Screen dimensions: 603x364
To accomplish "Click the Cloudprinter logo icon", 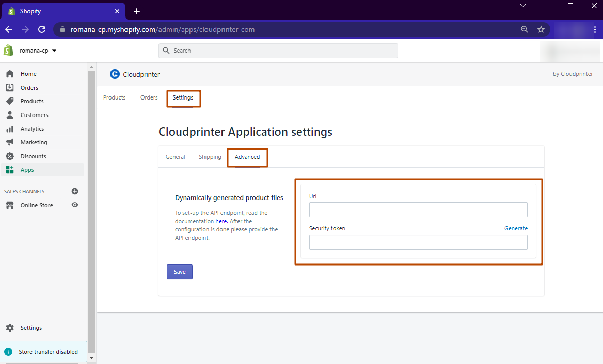I will pyautogui.click(x=115, y=74).
